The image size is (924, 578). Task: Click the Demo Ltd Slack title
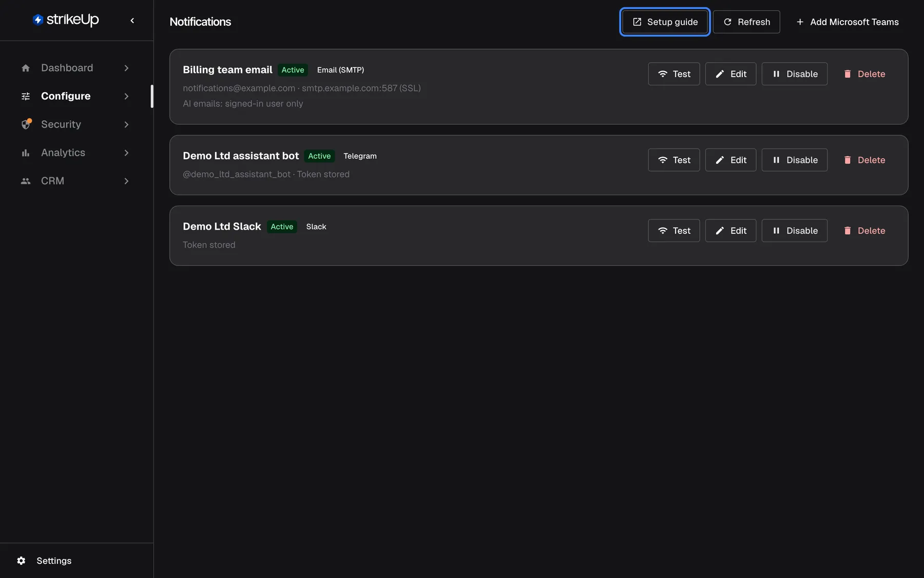click(222, 227)
